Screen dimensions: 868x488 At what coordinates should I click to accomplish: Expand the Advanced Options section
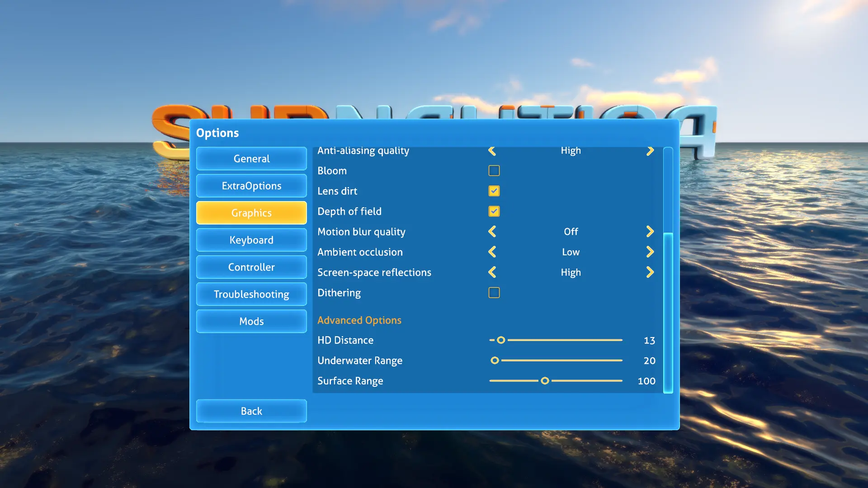(359, 320)
